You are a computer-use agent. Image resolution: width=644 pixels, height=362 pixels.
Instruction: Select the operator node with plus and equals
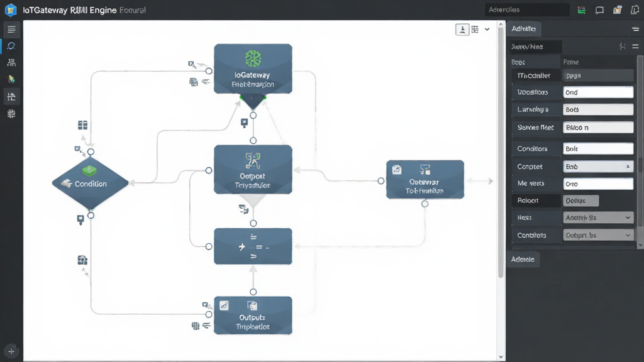tap(253, 246)
